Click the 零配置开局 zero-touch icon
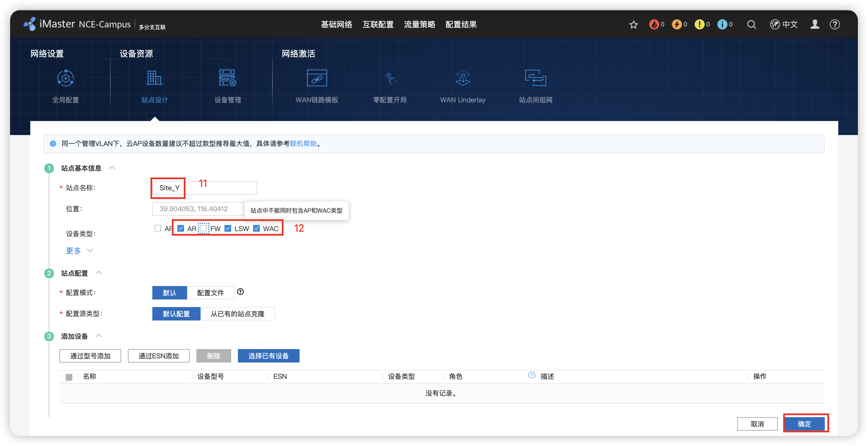868x446 pixels. coord(390,78)
